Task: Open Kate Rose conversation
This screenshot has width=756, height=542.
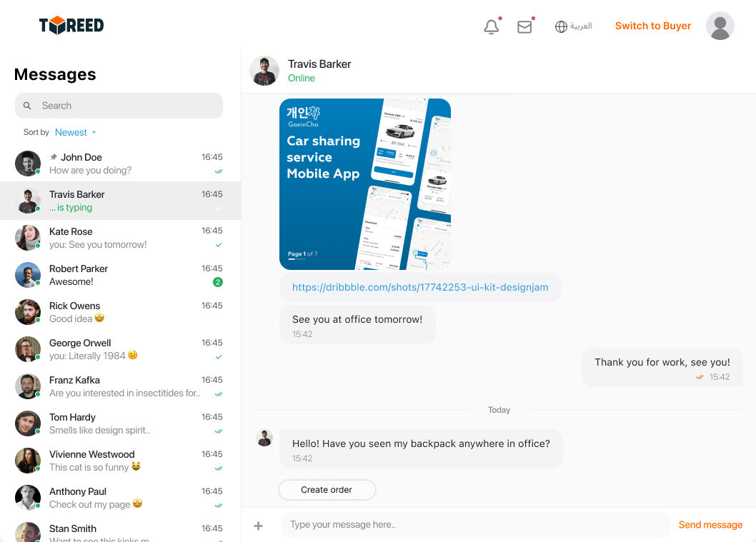Action: [121, 238]
